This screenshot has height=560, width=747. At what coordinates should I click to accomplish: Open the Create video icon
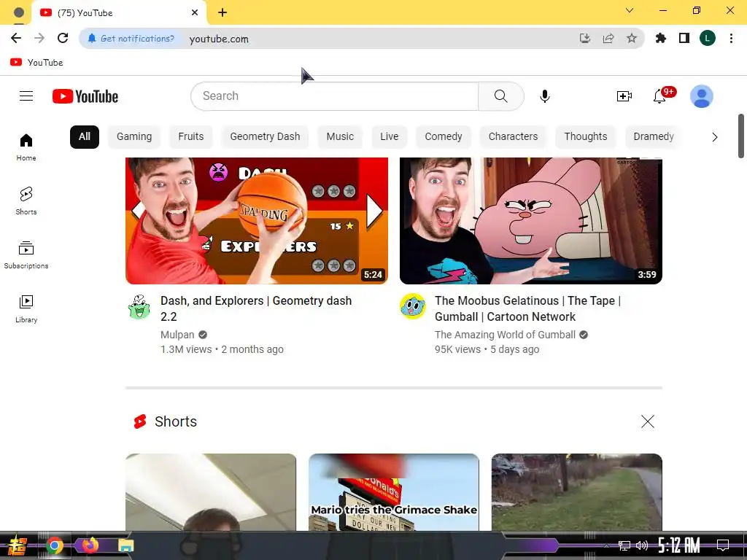624,96
